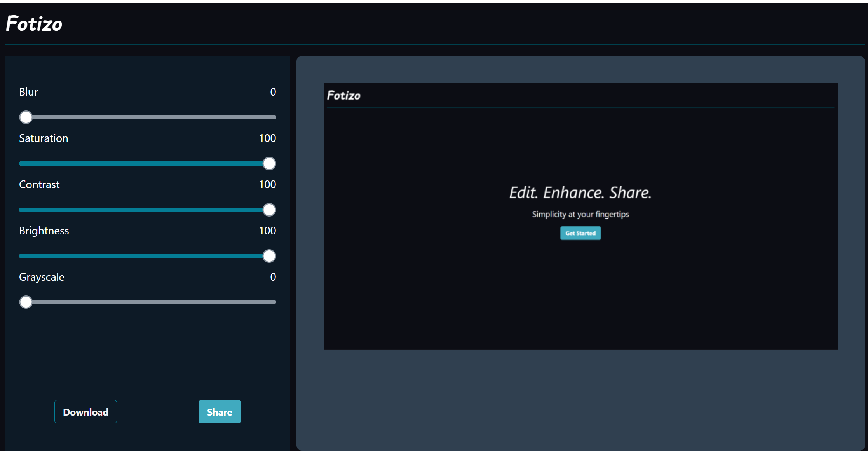Click the middle of the Brightness track
The height and width of the screenshot is (451, 868).
coord(148,256)
